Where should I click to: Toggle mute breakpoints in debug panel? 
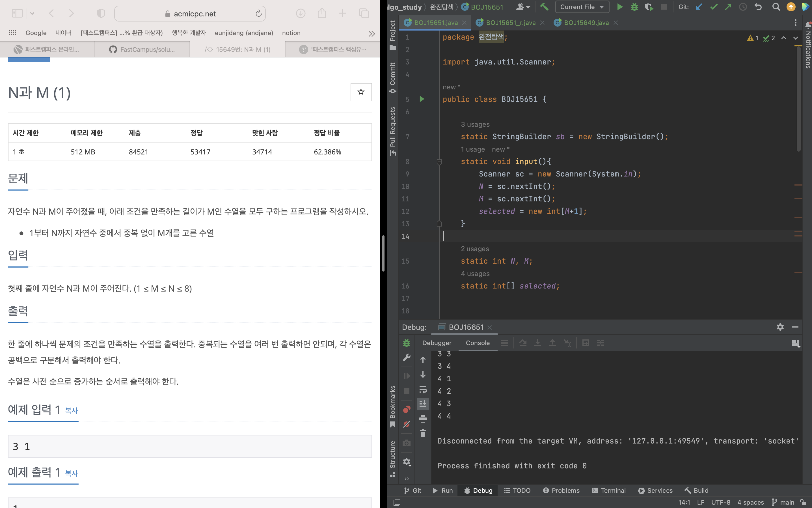(x=406, y=424)
